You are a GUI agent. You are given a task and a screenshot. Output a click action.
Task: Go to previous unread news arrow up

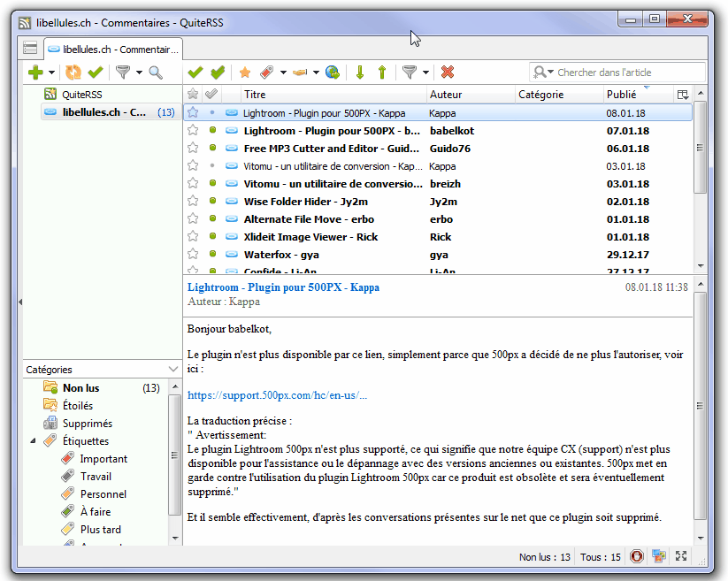[x=382, y=73]
